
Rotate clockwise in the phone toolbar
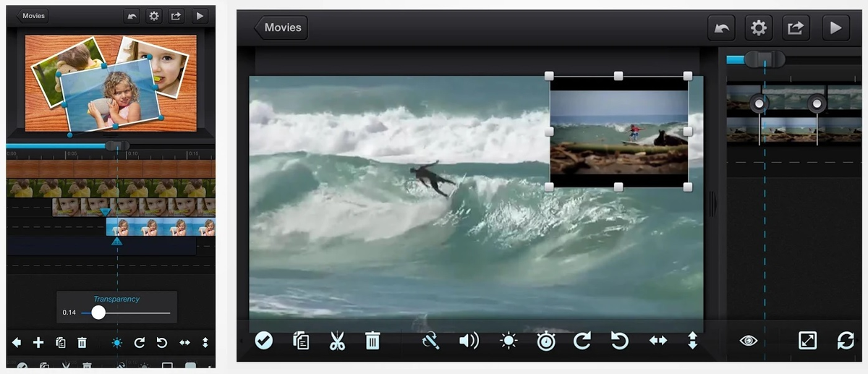[140, 342]
